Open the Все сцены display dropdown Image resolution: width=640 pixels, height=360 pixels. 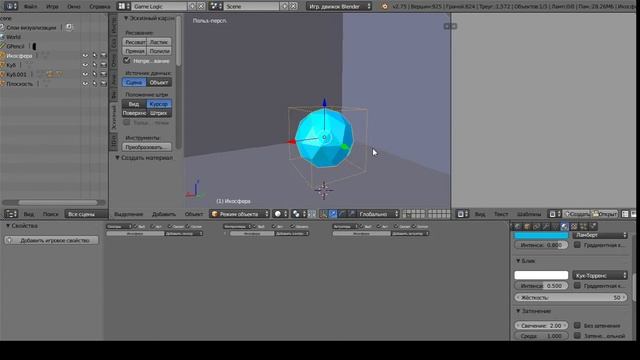(x=86, y=214)
